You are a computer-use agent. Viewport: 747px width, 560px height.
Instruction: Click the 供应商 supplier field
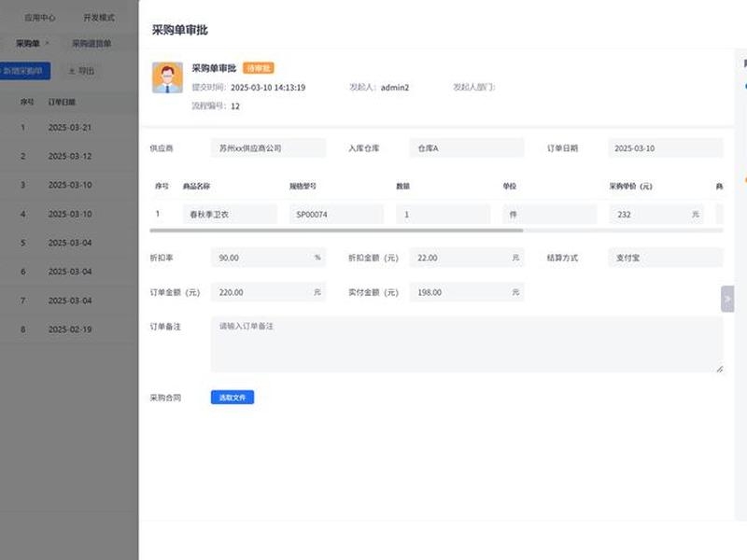(x=269, y=148)
